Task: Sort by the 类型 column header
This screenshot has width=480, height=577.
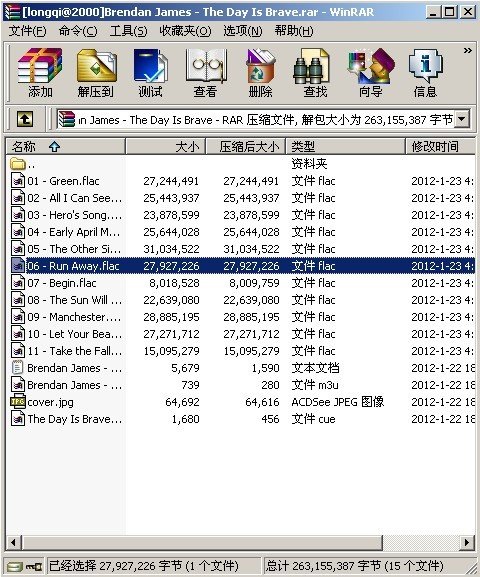Action: (345, 146)
